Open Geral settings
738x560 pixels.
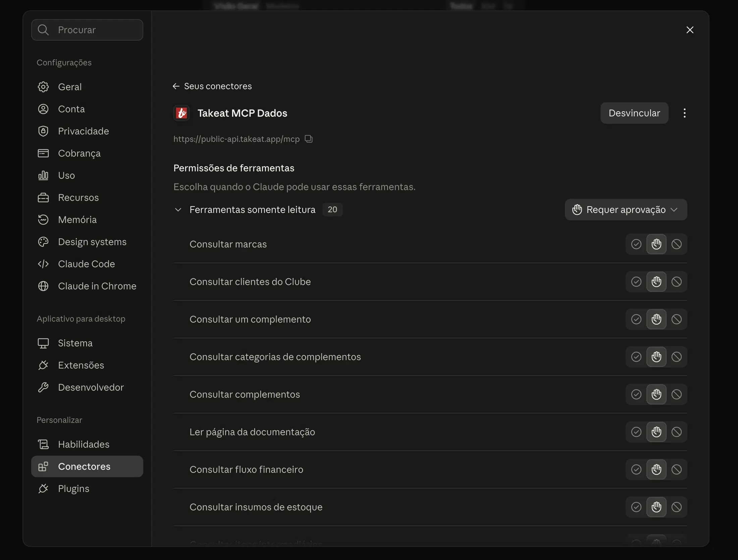[87, 87]
